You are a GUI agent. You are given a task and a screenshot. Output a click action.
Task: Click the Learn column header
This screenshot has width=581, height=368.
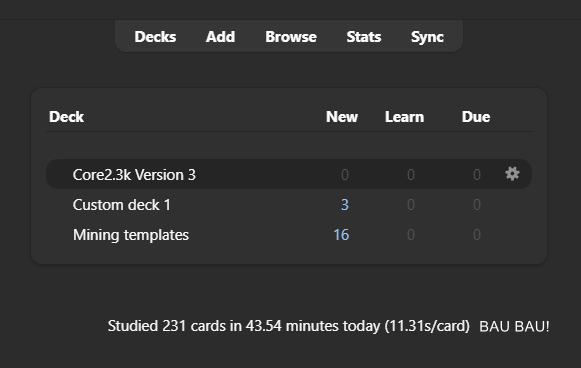pyautogui.click(x=404, y=117)
